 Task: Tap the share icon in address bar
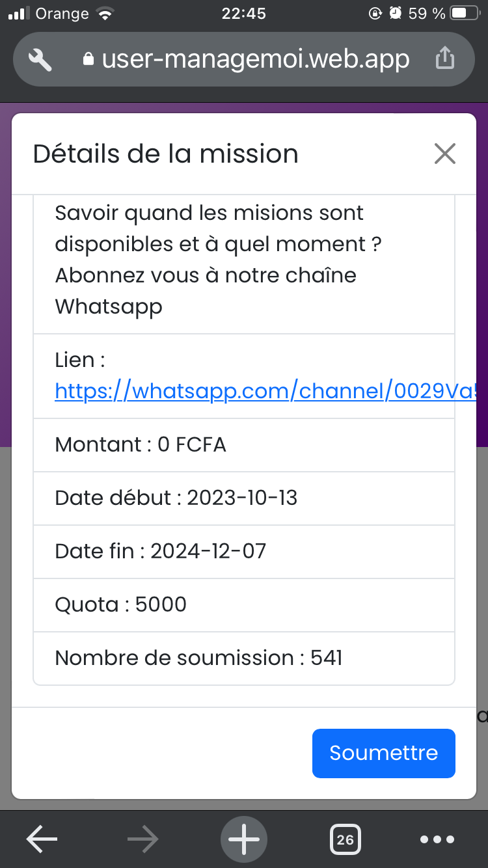(444, 59)
